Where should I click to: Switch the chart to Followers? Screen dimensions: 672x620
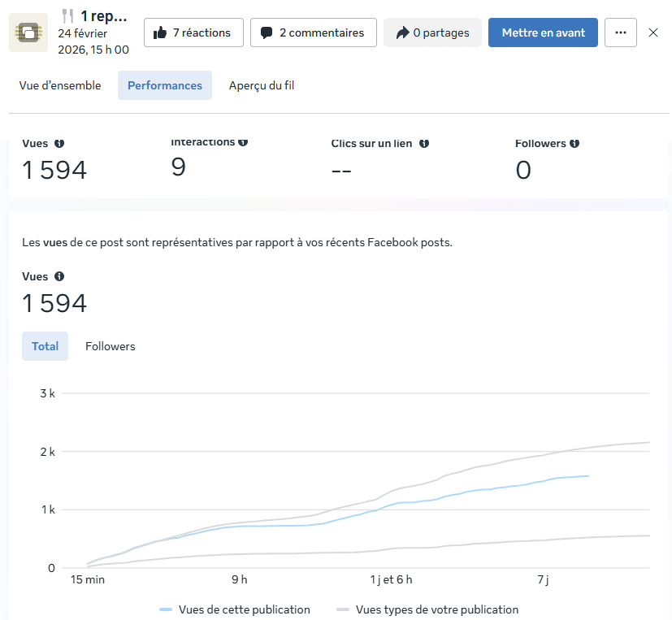click(111, 346)
